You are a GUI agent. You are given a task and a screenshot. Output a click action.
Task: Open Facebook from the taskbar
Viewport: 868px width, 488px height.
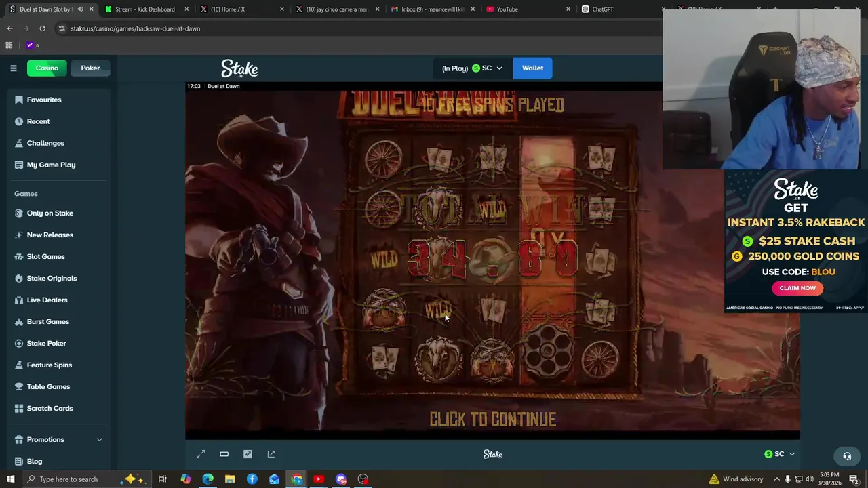click(x=252, y=479)
